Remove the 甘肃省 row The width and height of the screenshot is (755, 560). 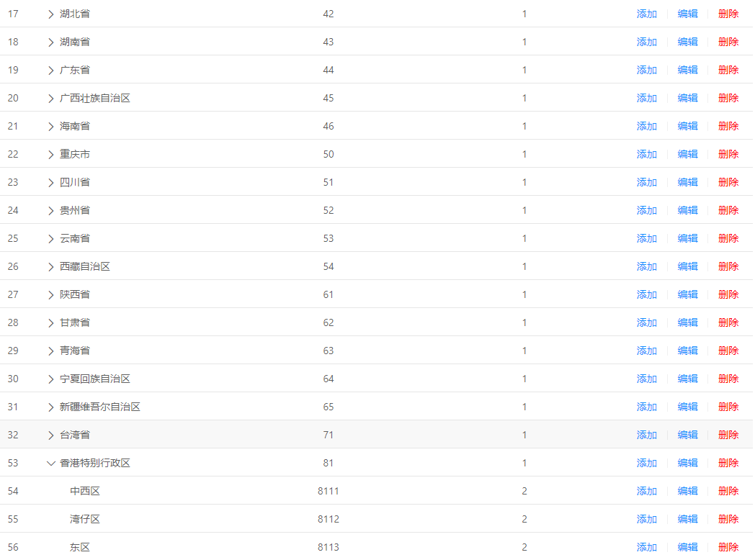coord(728,323)
